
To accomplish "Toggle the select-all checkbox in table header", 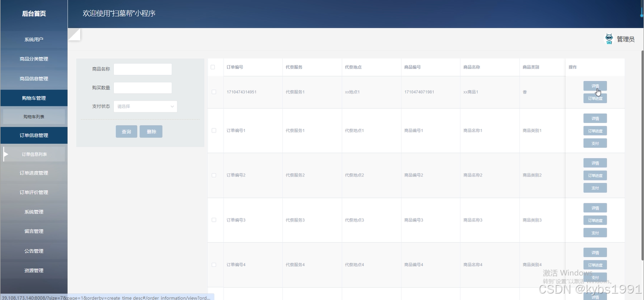I will (x=213, y=67).
